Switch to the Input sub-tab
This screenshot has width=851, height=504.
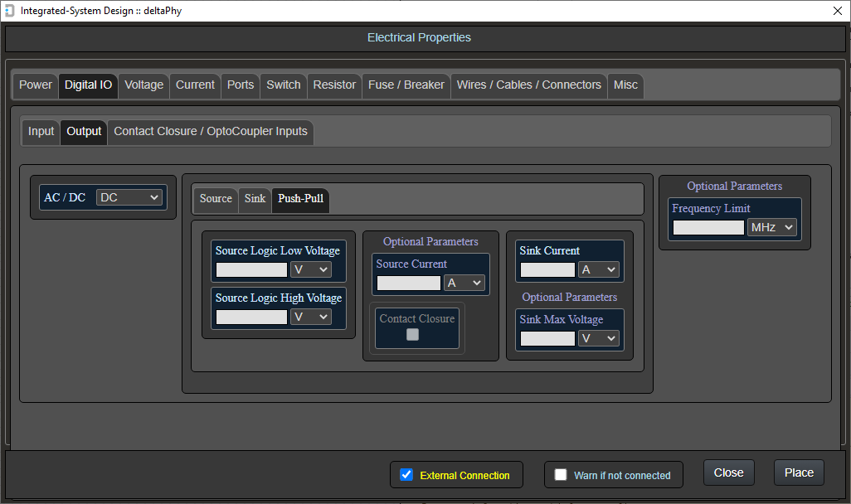click(x=41, y=131)
